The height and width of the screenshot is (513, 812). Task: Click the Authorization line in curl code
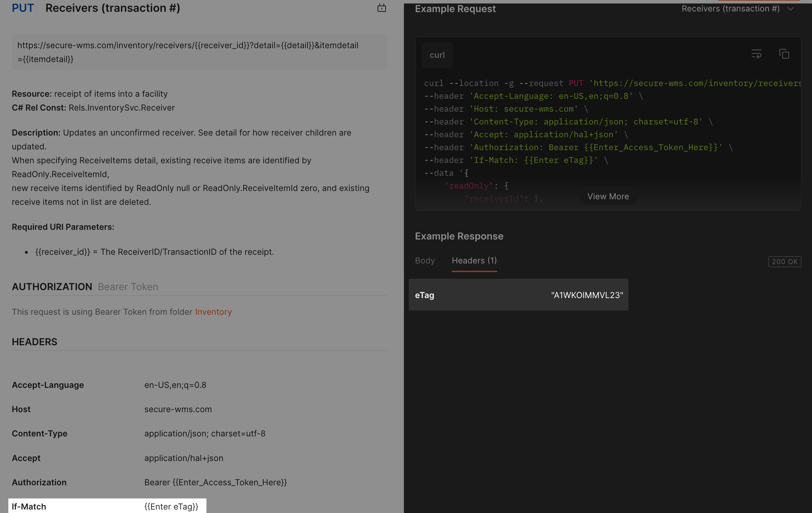pyautogui.click(x=579, y=148)
